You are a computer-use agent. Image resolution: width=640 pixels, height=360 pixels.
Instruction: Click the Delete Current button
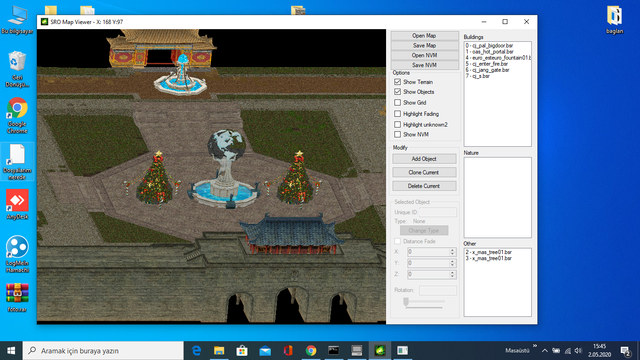(424, 186)
